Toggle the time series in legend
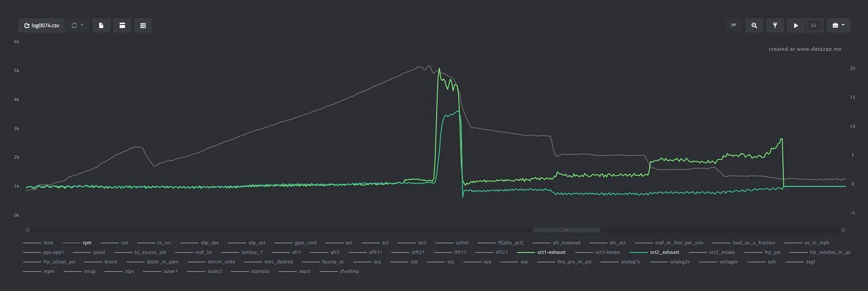868x291 pixels. (38, 243)
